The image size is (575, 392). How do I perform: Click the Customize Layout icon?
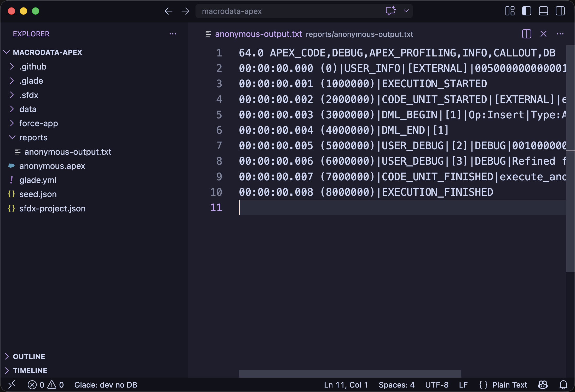click(x=510, y=11)
